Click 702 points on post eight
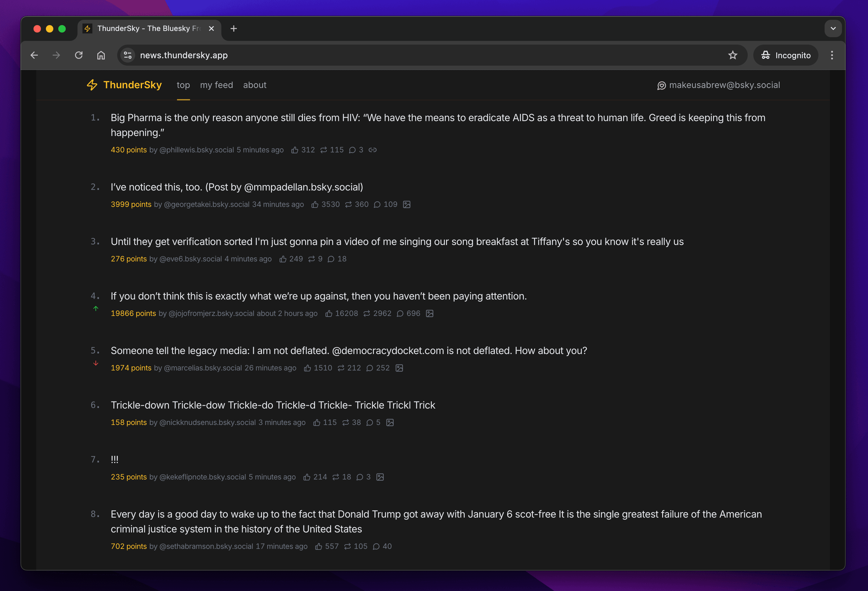The image size is (868, 591). (x=128, y=546)
